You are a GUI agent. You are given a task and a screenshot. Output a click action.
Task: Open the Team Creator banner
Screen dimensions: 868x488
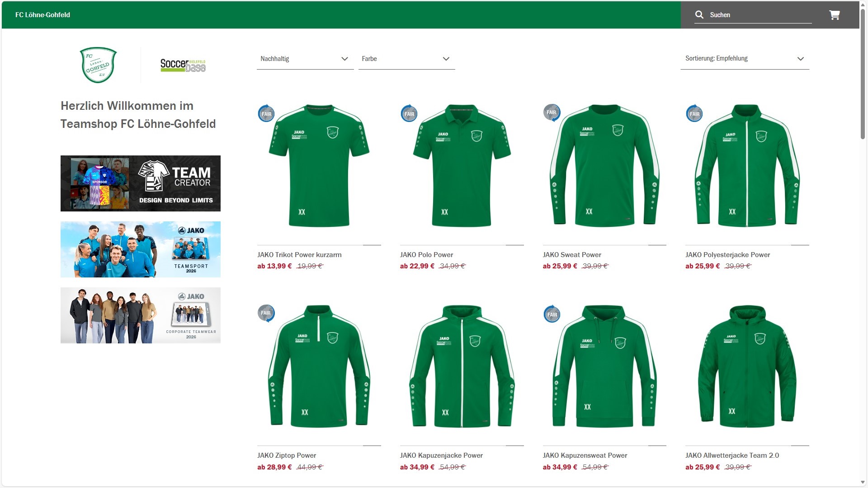point(141,183)
